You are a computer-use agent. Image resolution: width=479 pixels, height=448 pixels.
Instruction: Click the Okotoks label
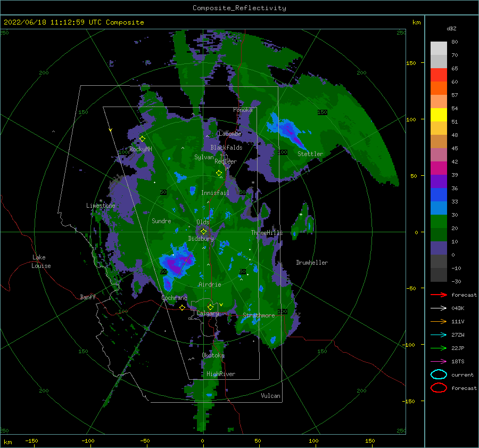(213, 355)
